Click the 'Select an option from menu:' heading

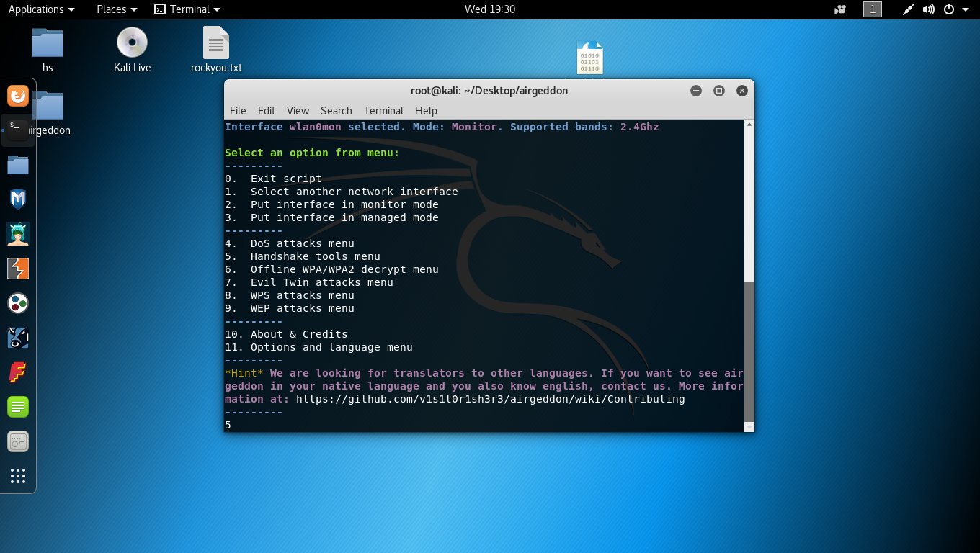[312, 153]
